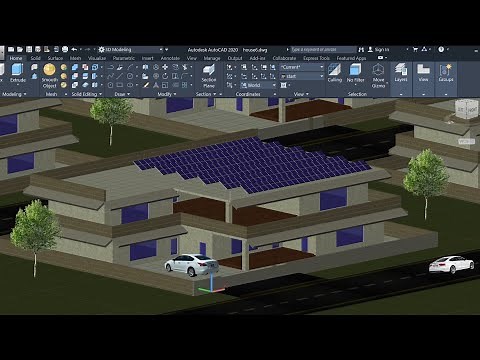Expand the Mesh panel dialog launcher arrow

click(x=66, y=94)
